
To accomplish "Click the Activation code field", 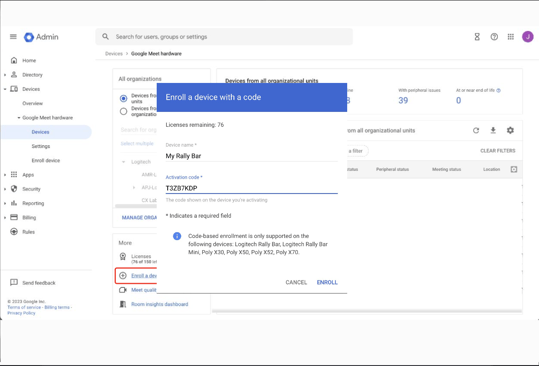I will pyautogui.click(x=251, y=188).
